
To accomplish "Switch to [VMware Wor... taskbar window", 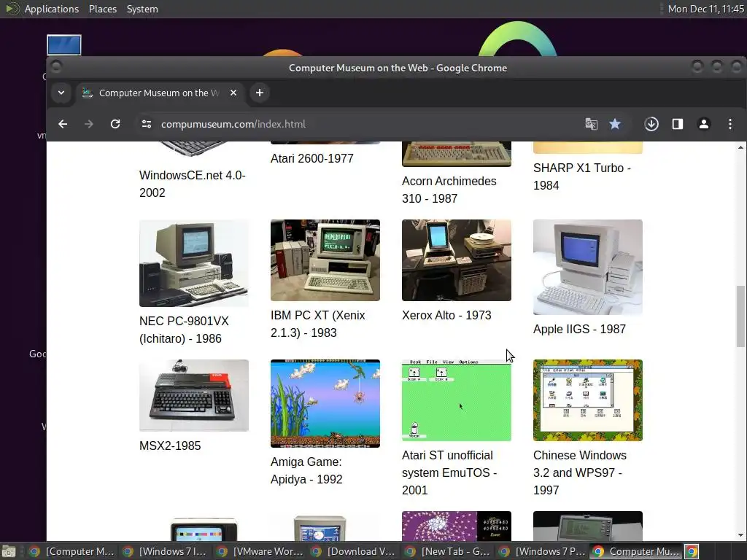I will [x=259, y=551].
